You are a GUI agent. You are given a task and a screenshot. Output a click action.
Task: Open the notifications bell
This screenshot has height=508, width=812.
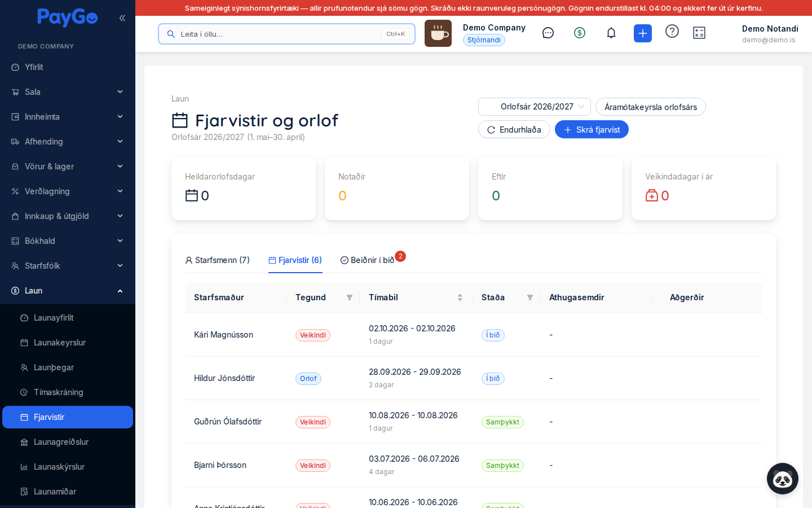click(611, 33)
